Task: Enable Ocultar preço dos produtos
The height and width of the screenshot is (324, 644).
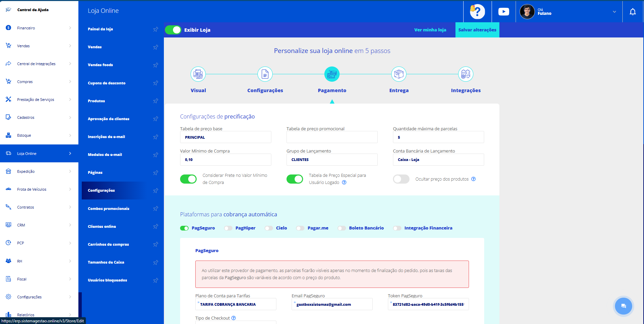Action: coord(401,179)
